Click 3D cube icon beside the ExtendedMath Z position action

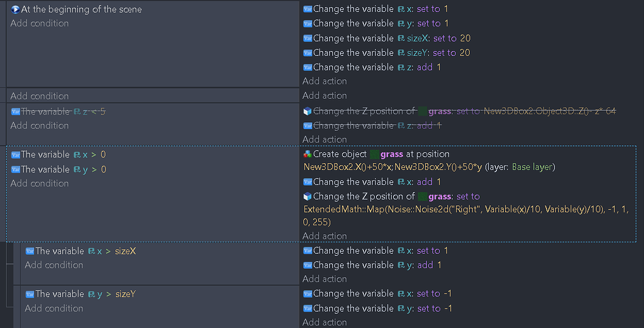[x=308, y=196]
